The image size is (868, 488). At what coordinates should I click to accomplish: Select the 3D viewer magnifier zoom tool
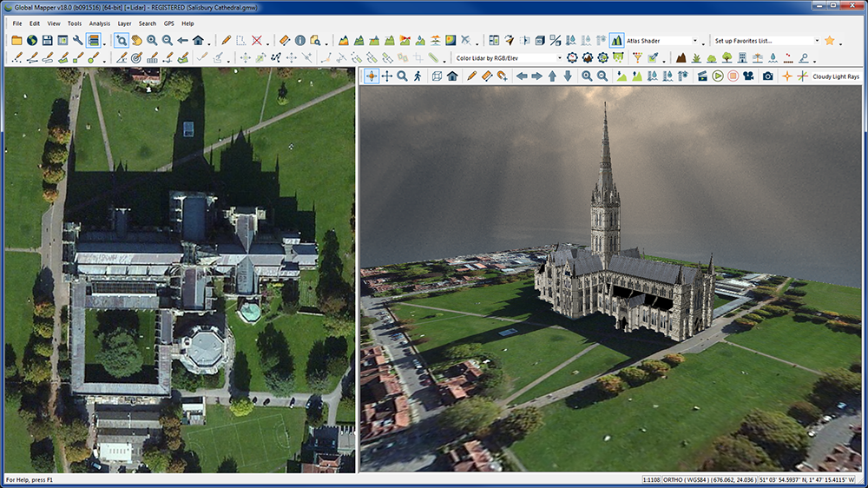pos(403,76)
